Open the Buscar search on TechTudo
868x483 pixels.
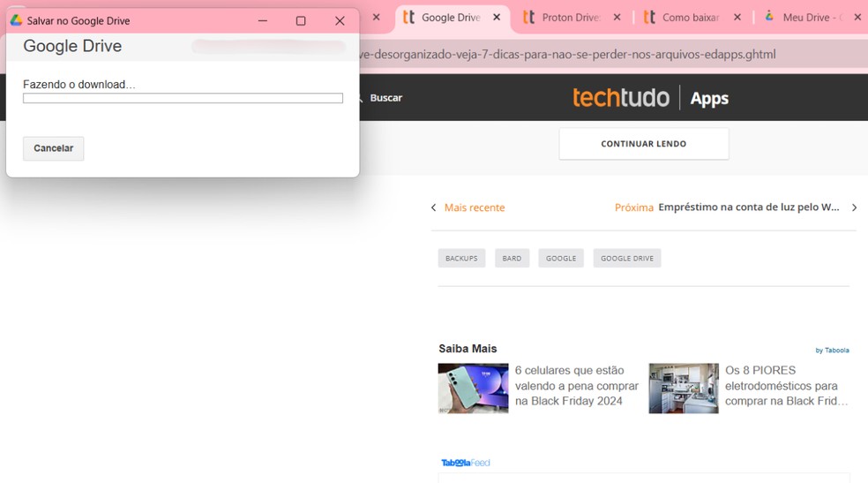pos(385,98)
